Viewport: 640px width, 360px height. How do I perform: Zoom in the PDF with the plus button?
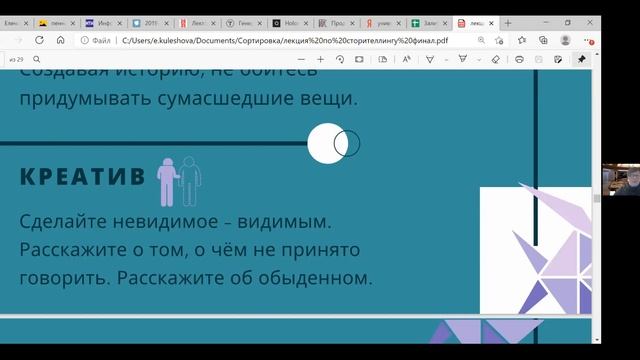pos(320,60)
